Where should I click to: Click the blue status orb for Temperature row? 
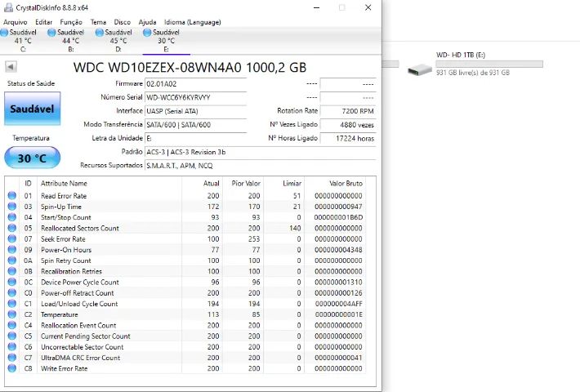(x=11, y=314)
